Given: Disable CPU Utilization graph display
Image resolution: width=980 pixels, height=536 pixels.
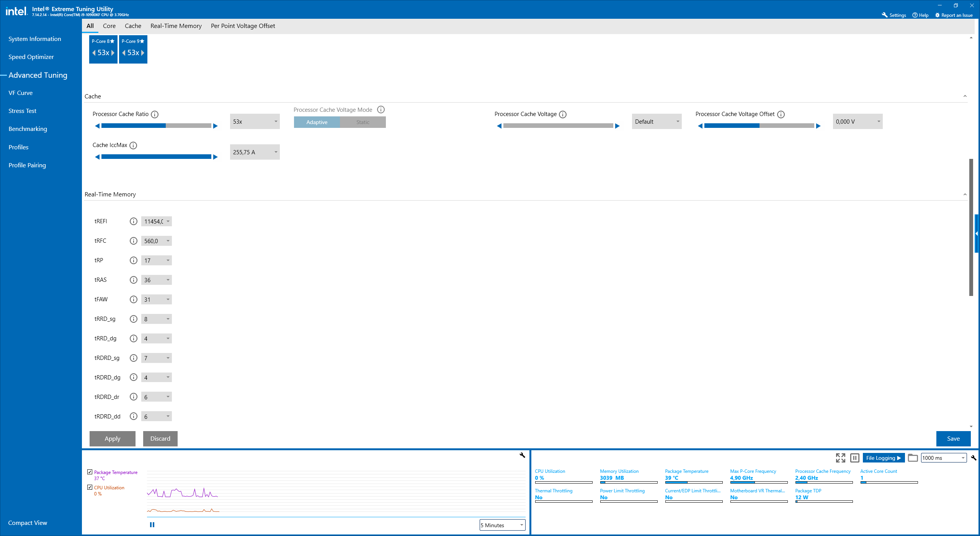Looking at the screenshot, I should 90,487.
